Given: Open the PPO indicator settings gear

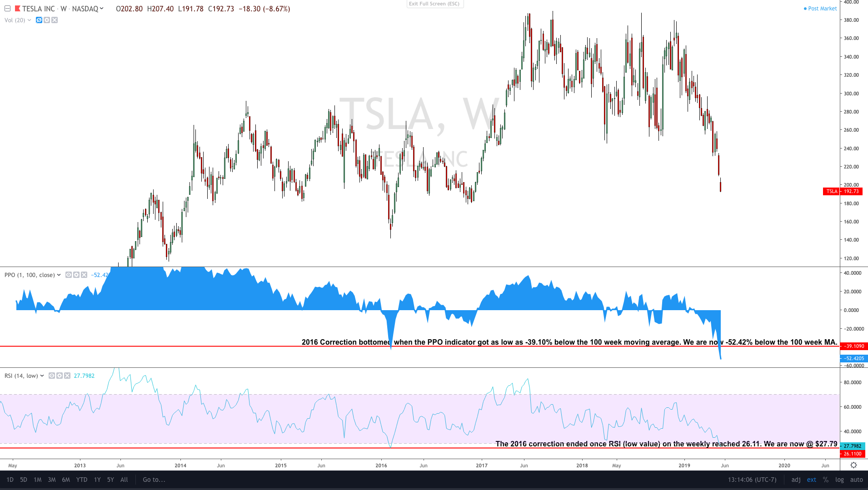Looking at the screenshot, I should coord(76,275).
